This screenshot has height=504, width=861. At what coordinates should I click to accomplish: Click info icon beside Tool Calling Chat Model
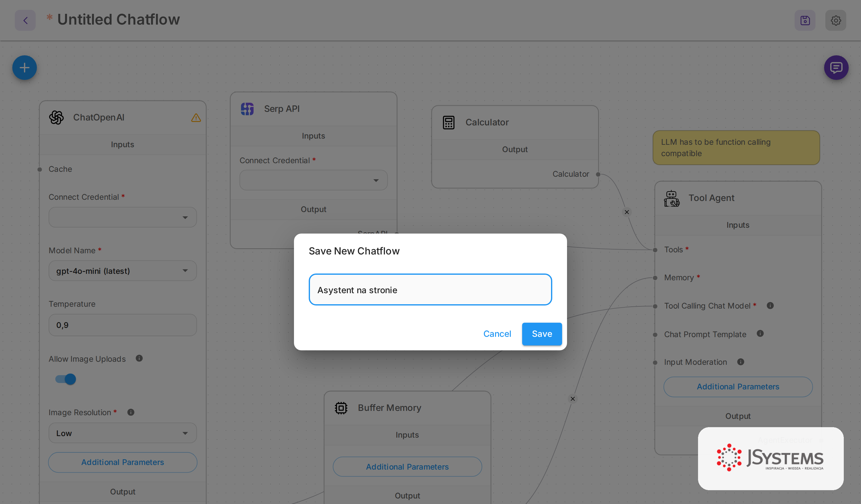pyautogui.click(x=770, y=305)
